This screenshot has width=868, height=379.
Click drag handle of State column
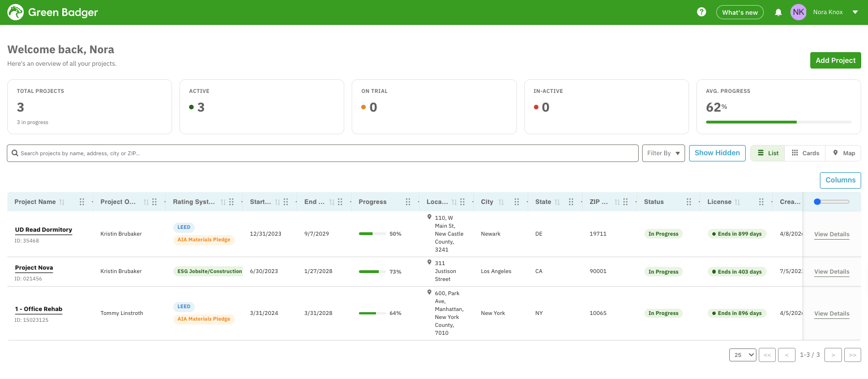pyautogui.click(x=571, y=202)
